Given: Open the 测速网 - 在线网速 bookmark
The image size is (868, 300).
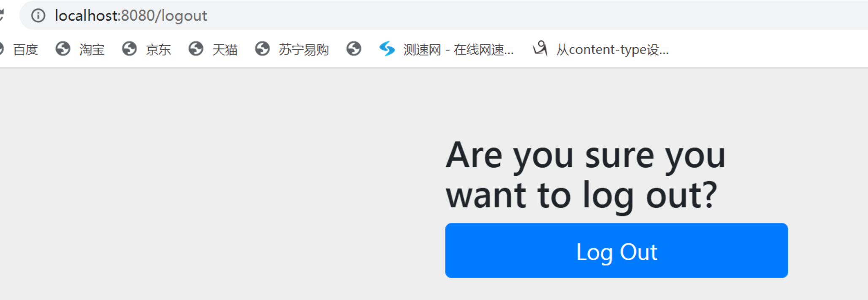Looking at the screenshot, I should click(x=458, y=50).
